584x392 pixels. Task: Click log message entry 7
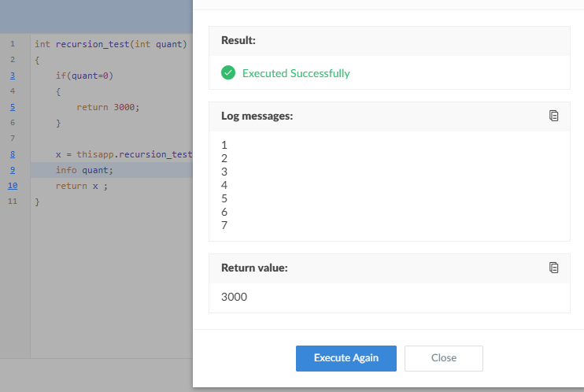click(224, 225)
